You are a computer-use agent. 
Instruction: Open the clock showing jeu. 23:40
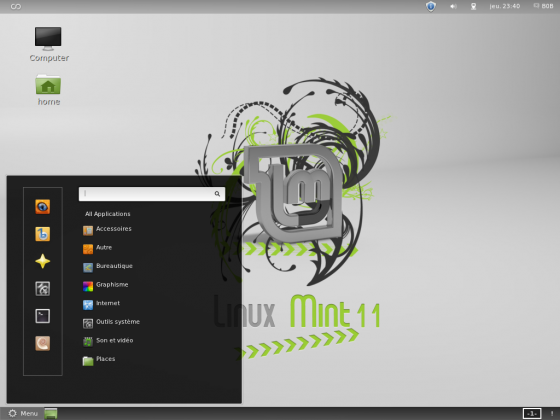(505, 6)
